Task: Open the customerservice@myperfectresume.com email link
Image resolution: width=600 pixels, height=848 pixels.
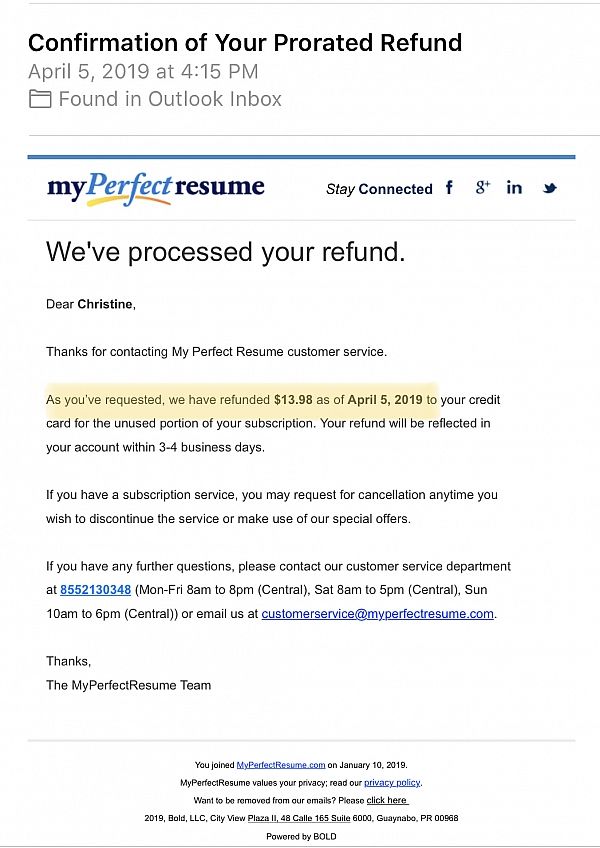Action: tap(378, 614)
